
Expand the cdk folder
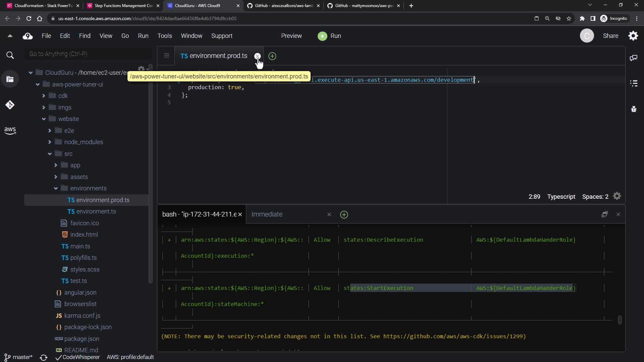(x=44, y=96)
